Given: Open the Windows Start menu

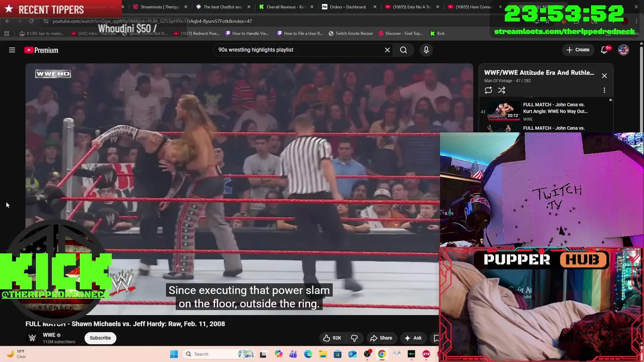Looking at the screenshot, I should [174, 354].
